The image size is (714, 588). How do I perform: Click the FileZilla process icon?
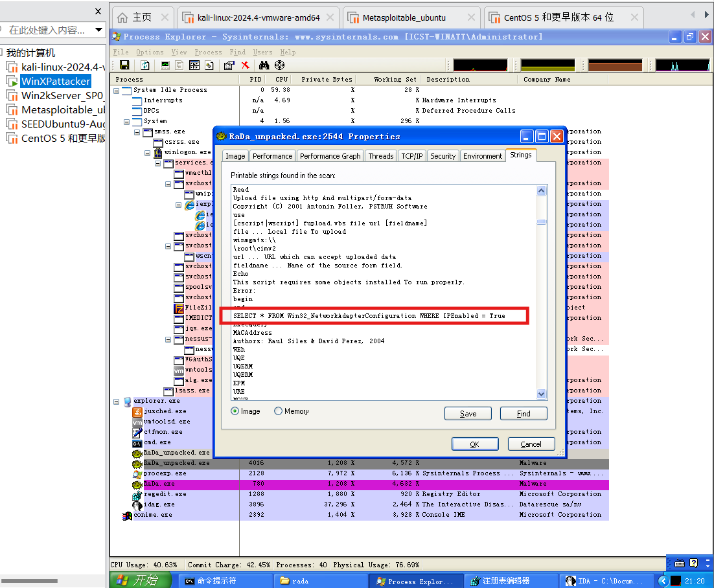179,308
